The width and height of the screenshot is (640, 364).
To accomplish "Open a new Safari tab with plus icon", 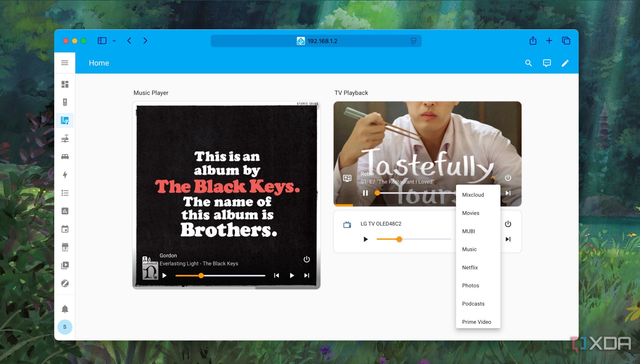I will click(549, 41).
